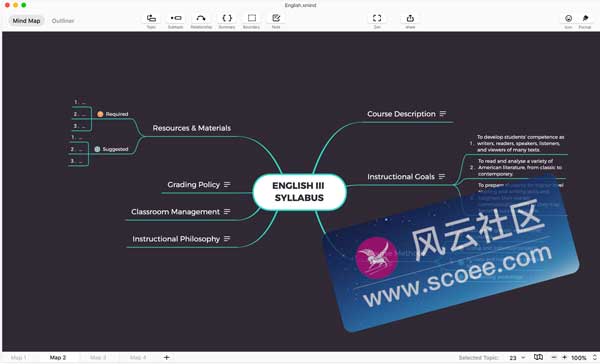Click the Summary braces icon
The width and height of the screenshot is (600, 364).
[x=227, y=18]
